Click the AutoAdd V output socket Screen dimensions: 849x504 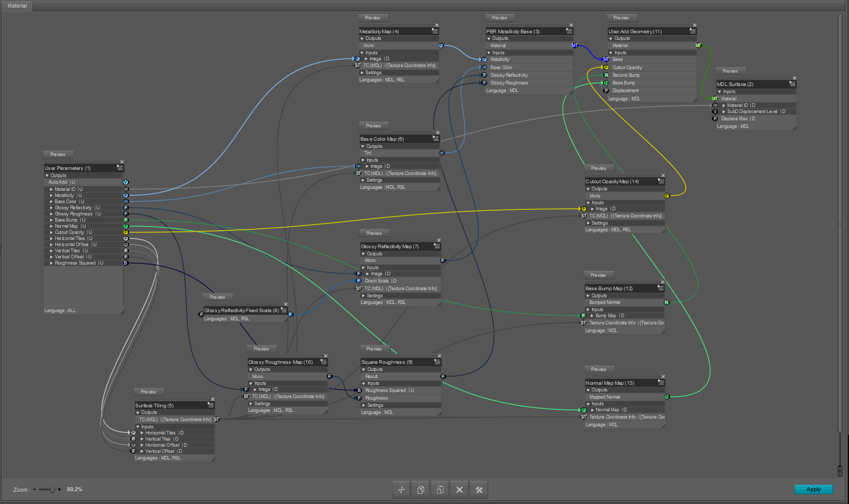point(126,182)
